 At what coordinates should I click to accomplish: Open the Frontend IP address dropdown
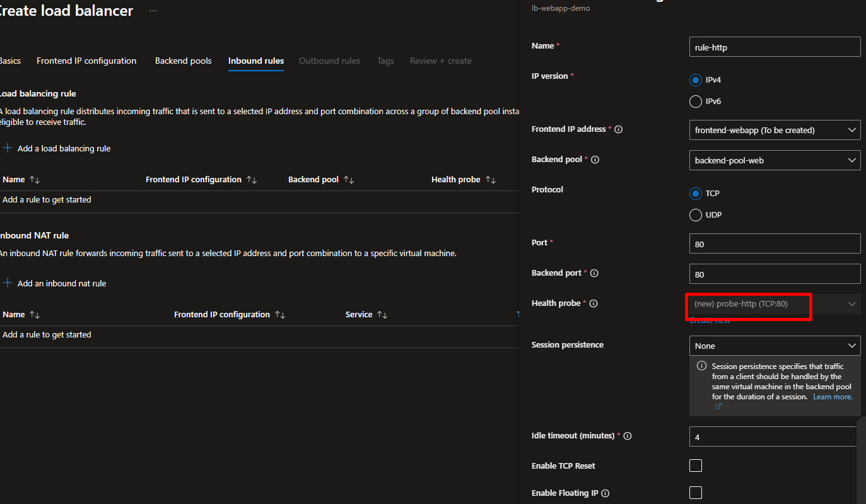tap(775, 130)
